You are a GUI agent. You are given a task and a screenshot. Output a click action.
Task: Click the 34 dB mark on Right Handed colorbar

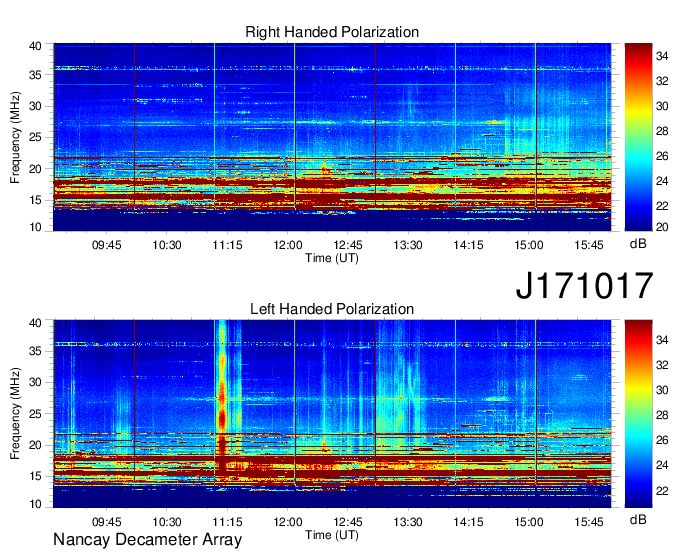[x=662, y=56]
